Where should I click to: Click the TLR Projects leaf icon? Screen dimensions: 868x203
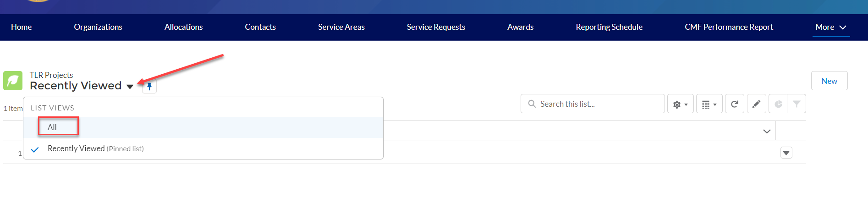click(x=13, y=81)
